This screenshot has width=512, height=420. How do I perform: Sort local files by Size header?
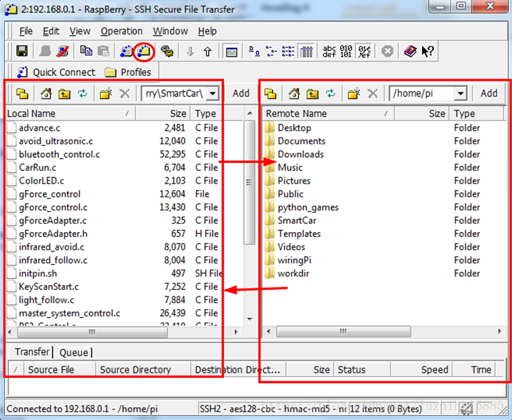click(x=163, y=114)
